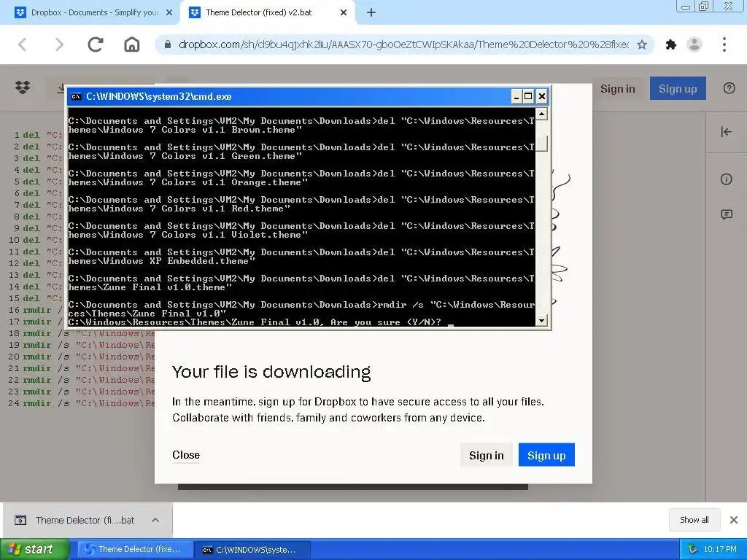Open Theme Detector download options chevron
Screen dimensions: 747x560
point(155,520)
